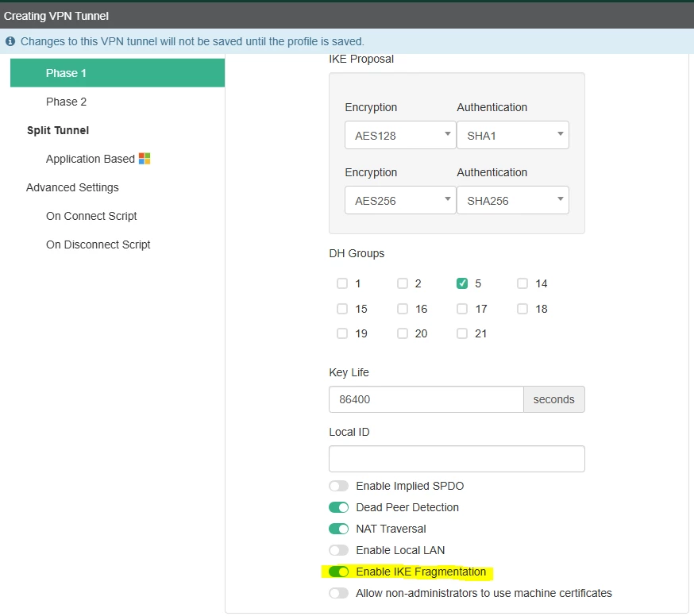Screen dimensions: 694x616
Task: Turn on Enable Local LAN switch
Action: pos(338,550)
